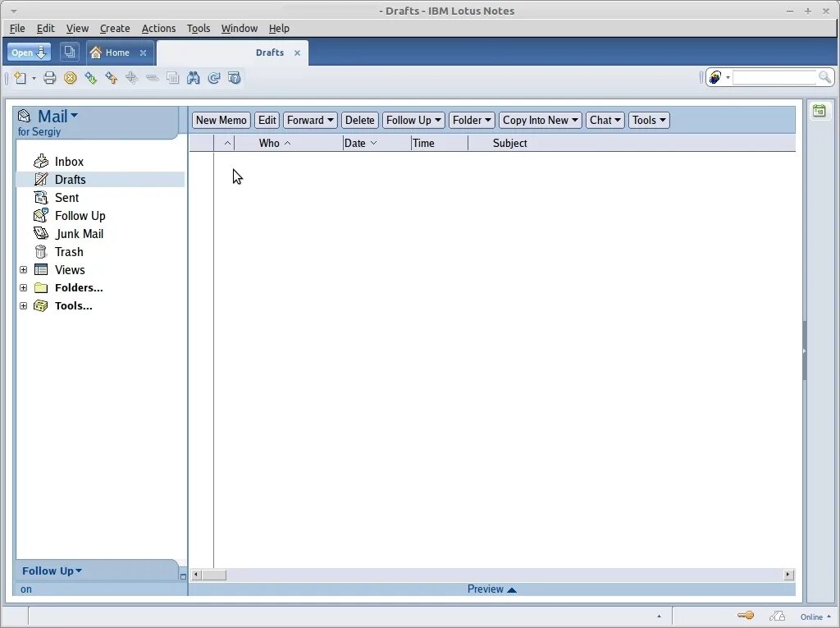
Task: Close the Drafts tab
Action: click(297, 53)
